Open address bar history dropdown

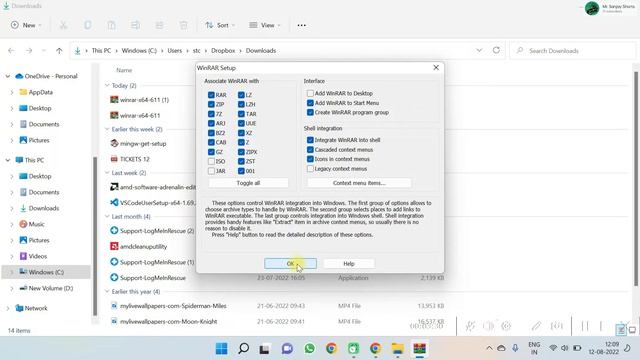pyautogui.click(x=479, y=50)
